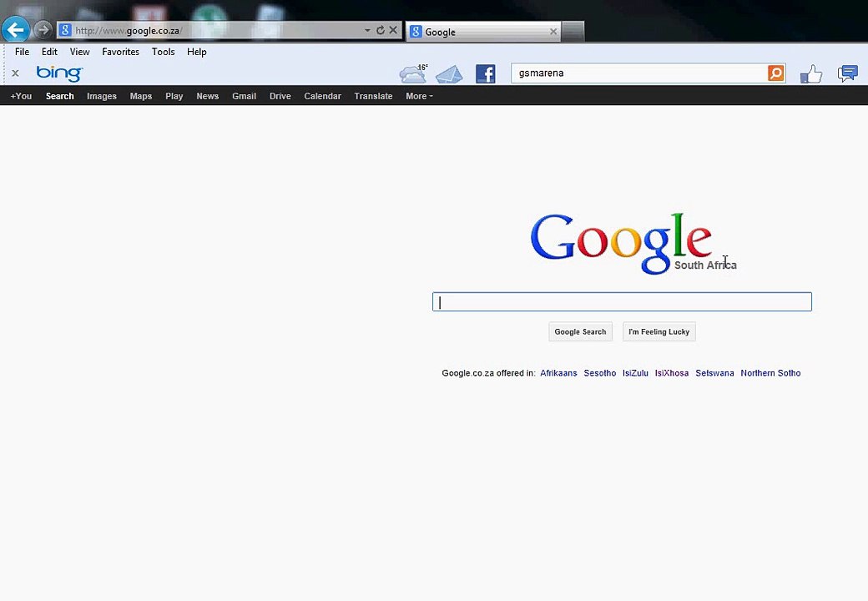Open the Edit menu
Viewport: 868px width, 601px height.
pos(49,52)
